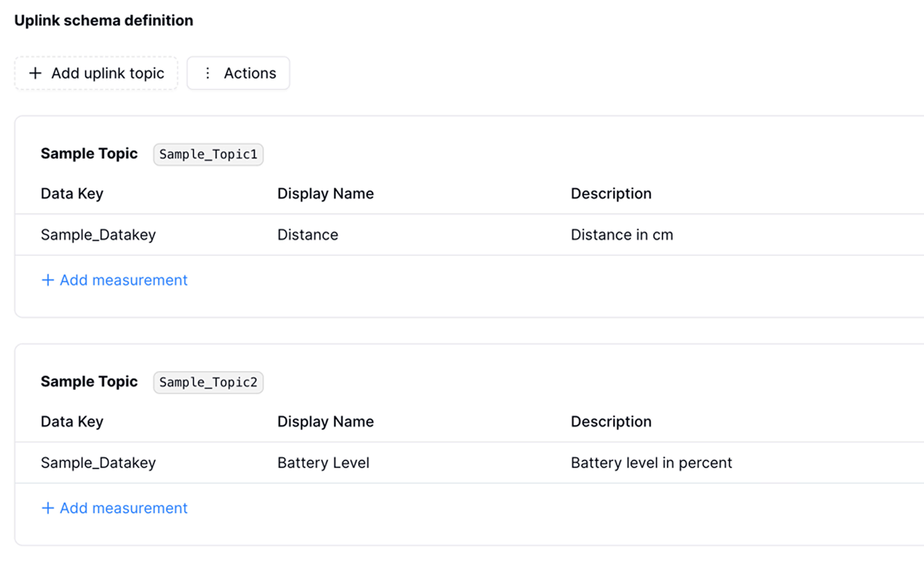924x562 pixels.
Task: Click the three-dot icon beside Actions
Action: point(207,73)
